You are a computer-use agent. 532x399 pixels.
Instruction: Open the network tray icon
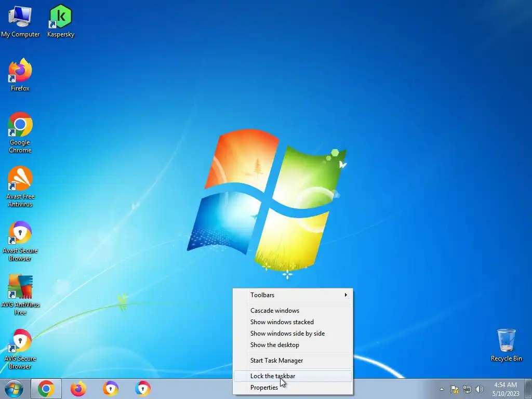tap(467, 389)
